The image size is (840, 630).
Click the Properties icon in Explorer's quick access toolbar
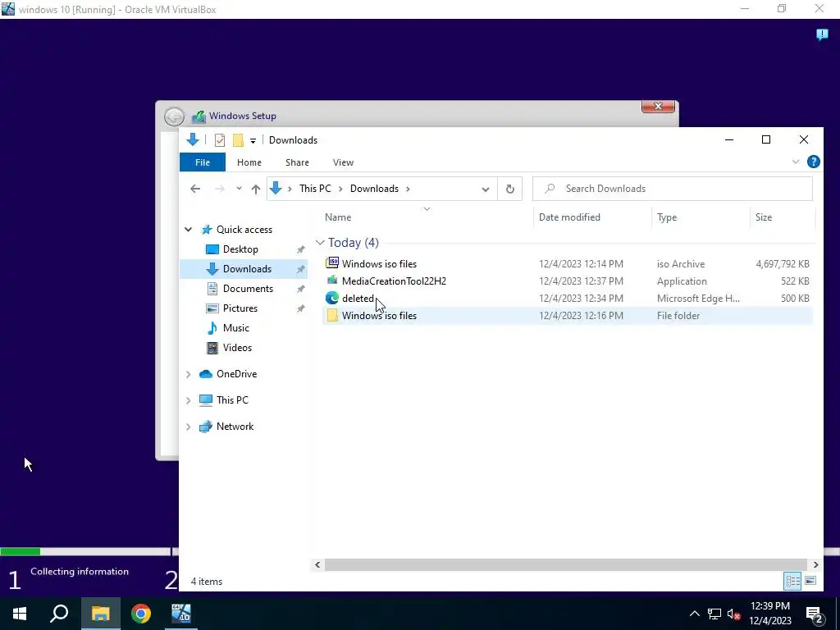point(220,140)
